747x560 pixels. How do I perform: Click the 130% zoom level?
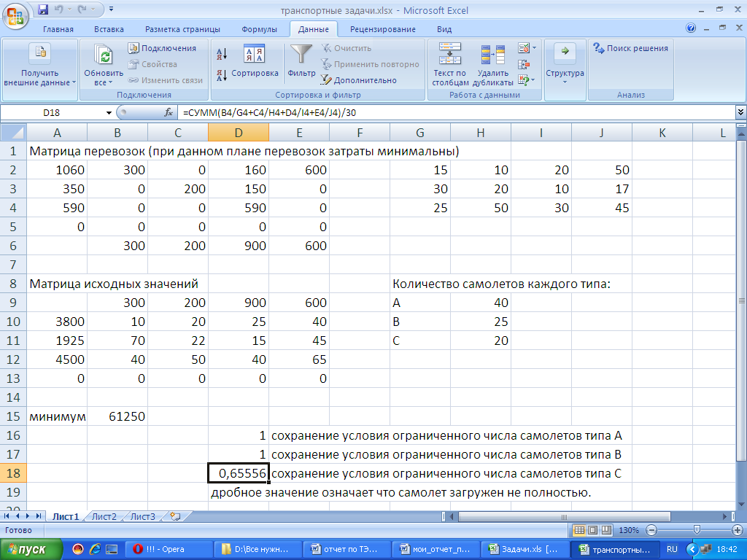coord(629,530)
